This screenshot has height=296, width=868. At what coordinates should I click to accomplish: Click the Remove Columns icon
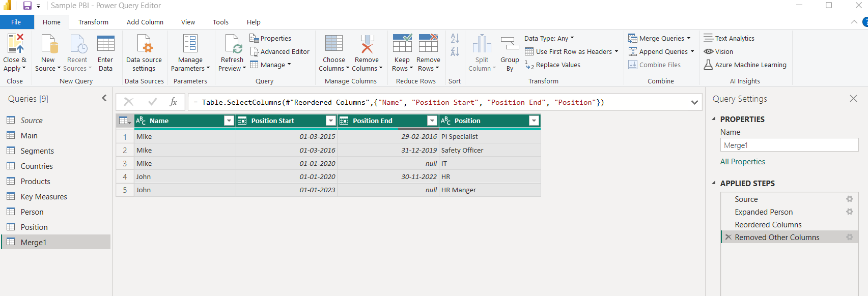367,44
